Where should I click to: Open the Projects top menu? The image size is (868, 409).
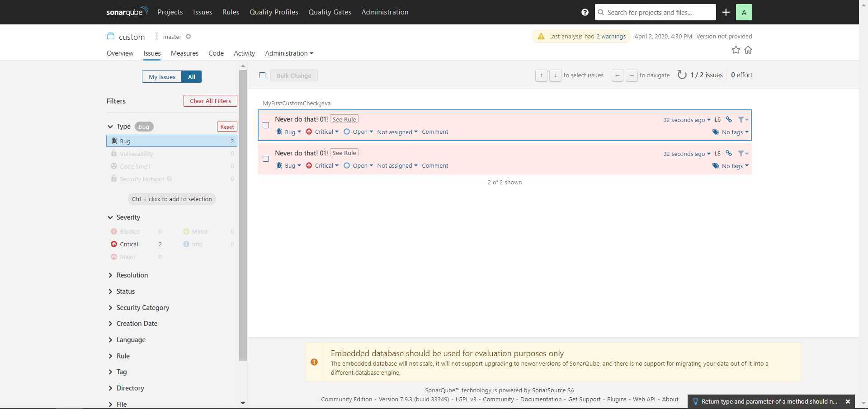170,12
